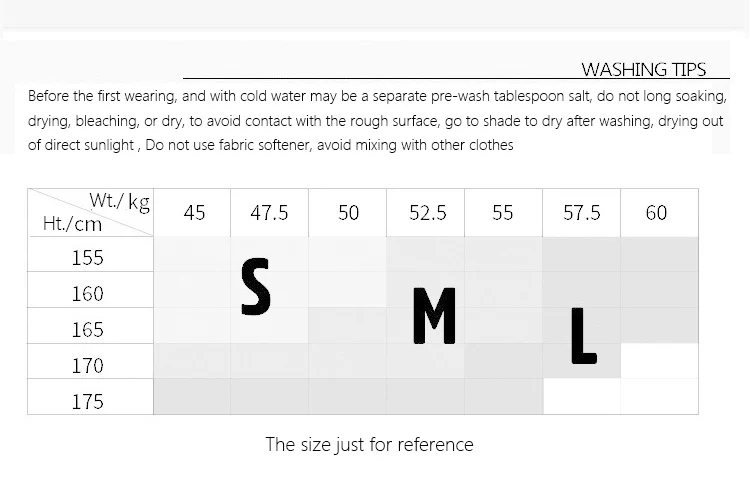Select the 57.5 kg column header

[581, 213]
